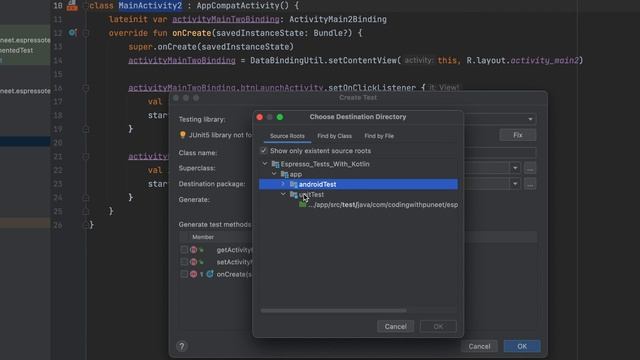Screen dimensions: 640x360
Task: Open the Superclass dropdown arrow
Action: 515,168
